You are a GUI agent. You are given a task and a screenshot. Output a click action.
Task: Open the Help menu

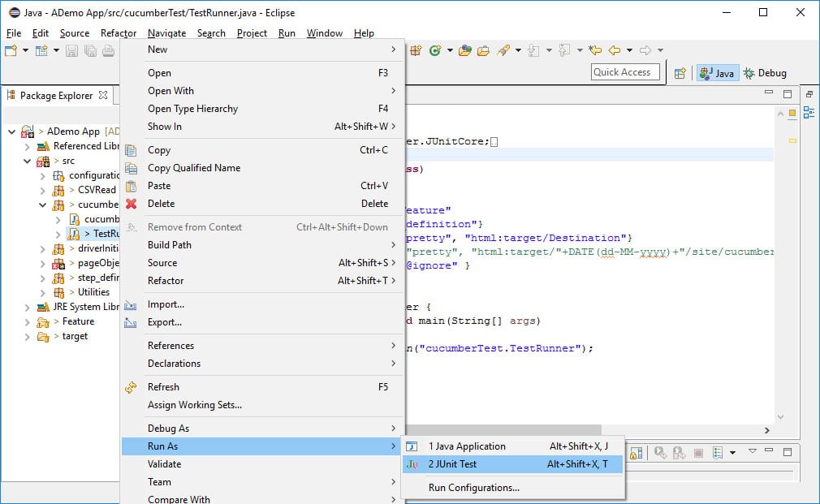[364, 33]
